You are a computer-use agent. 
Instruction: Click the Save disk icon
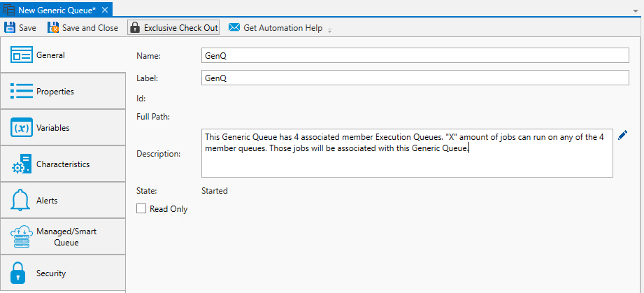click(x=10, y=27)
